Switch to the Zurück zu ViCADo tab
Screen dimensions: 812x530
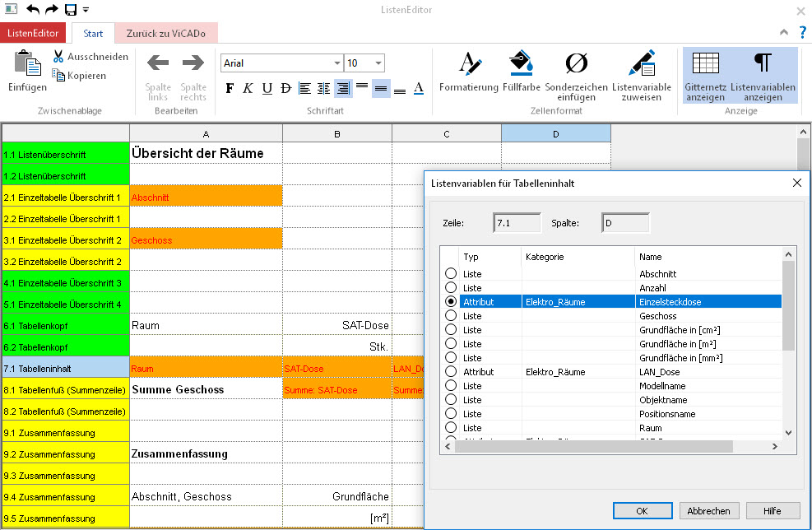point(166,33)
